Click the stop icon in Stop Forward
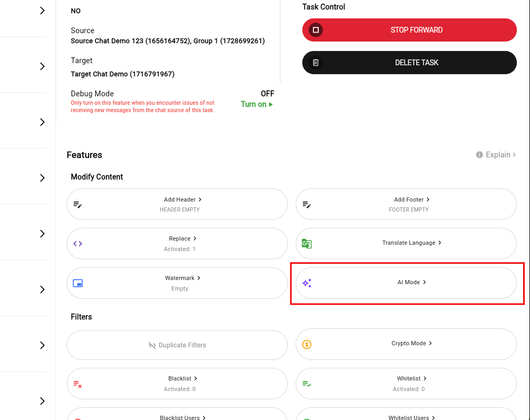Viewport: 530px width, 420px height. 316,30
